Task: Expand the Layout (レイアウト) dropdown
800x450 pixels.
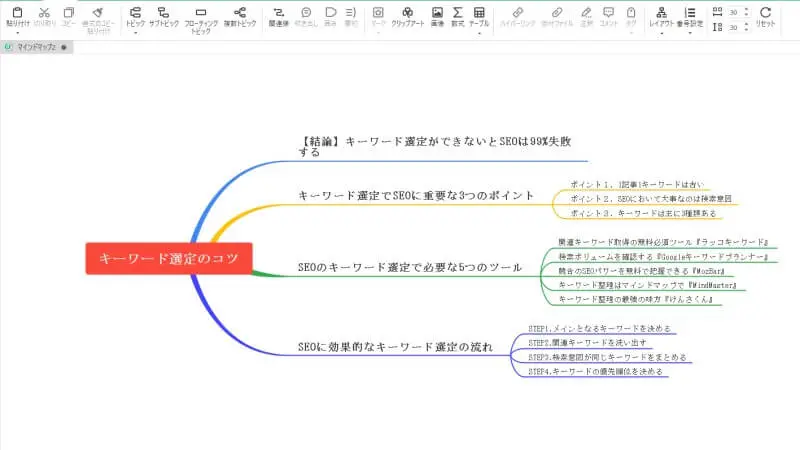Action: coord(661,33)
